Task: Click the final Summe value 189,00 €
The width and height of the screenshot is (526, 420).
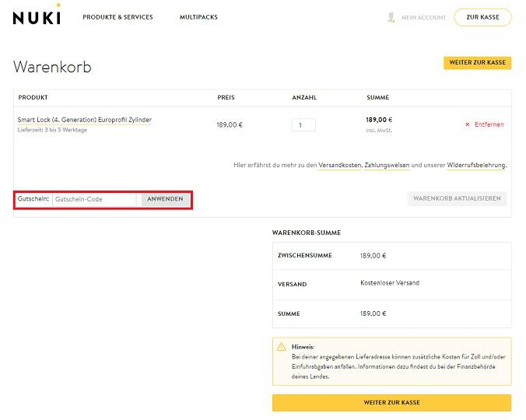Action: point(373,313)
